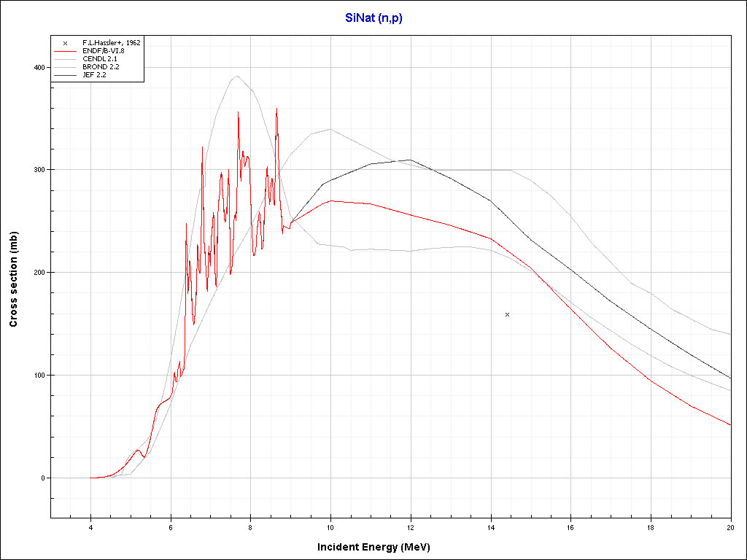
Task: Click the gray BROND 2.2 legend line
Action: coord(65,66)
